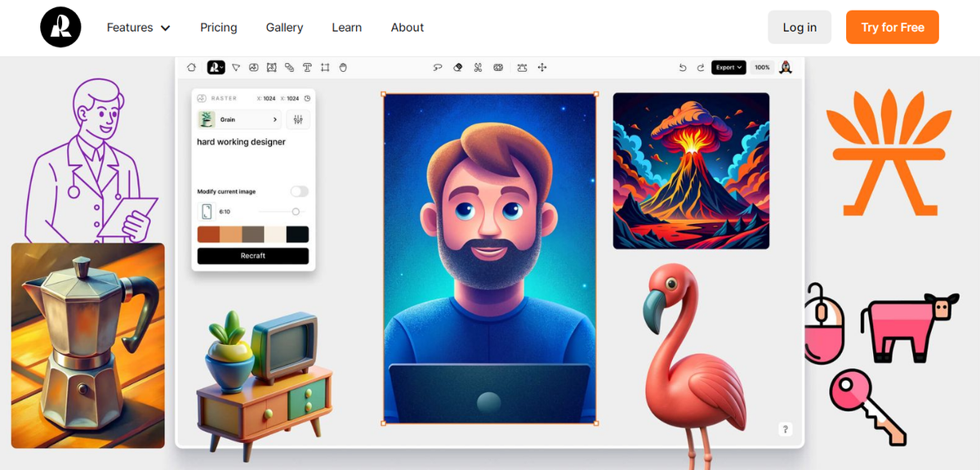Image resolution: width=980 pixels, height=470 pixels.
Task: Toggle the Modify current image switch
Action: (x=300, y=191)
